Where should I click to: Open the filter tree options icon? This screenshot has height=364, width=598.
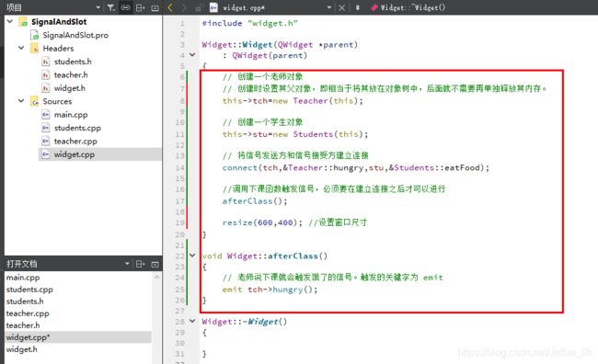(110, 7)
